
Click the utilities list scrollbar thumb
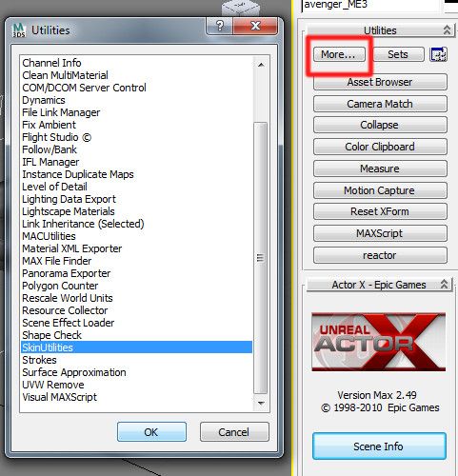[261, 258]
